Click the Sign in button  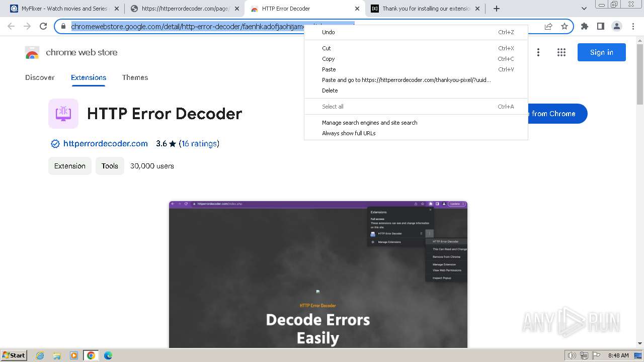601,52
